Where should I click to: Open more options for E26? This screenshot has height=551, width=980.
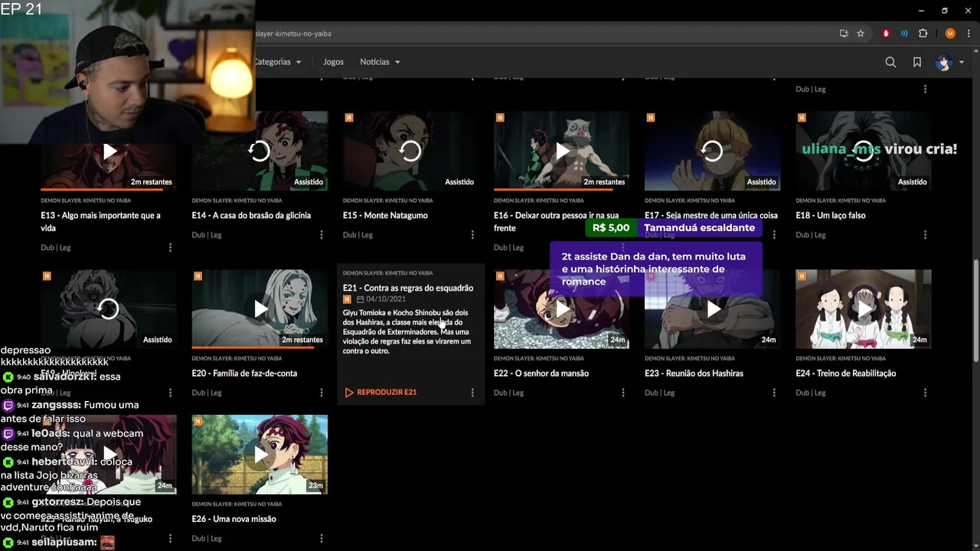(322, 538)
